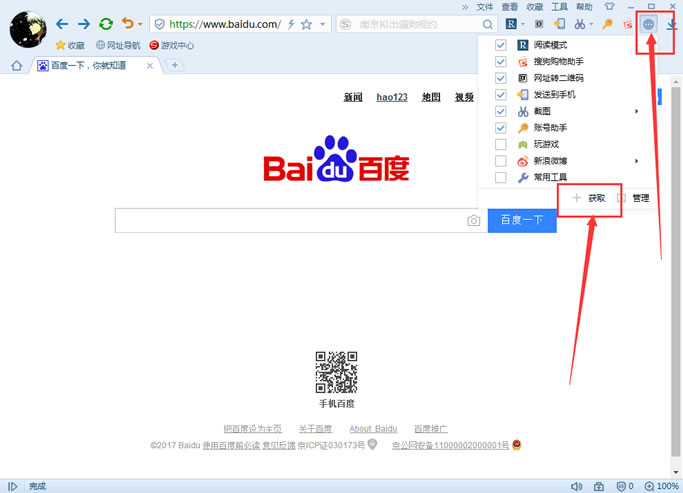
Task: Expand the 截图 submenu arrow
Action: coord(637,111)
